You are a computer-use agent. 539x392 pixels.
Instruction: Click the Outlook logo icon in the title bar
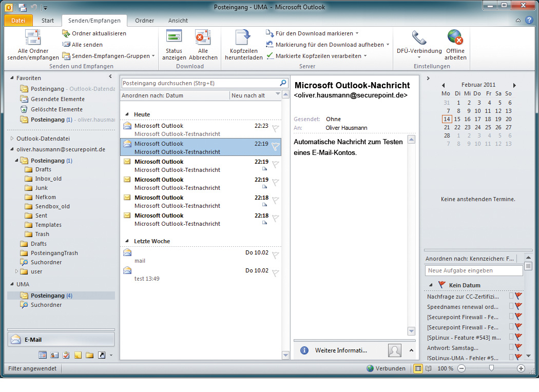coord(9,7)
